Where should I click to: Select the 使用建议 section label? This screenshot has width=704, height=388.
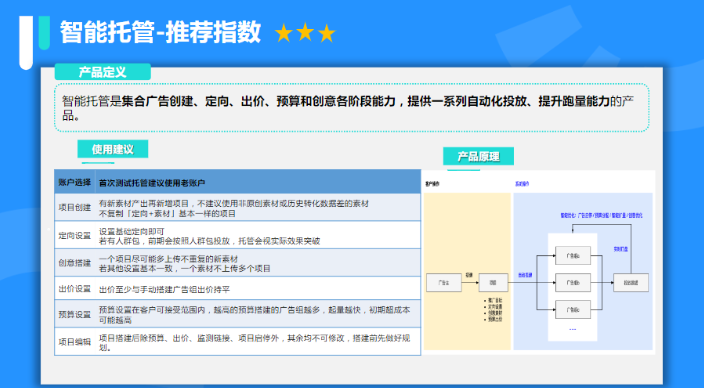pos(113,149)
